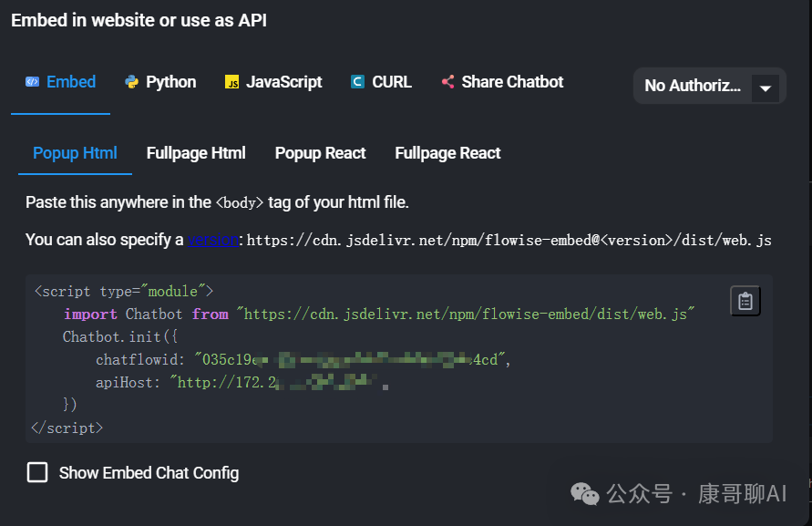Click the apiHost code line
Image resolution: width=812 pixels, height=526 pixels.
coord(242,383)
